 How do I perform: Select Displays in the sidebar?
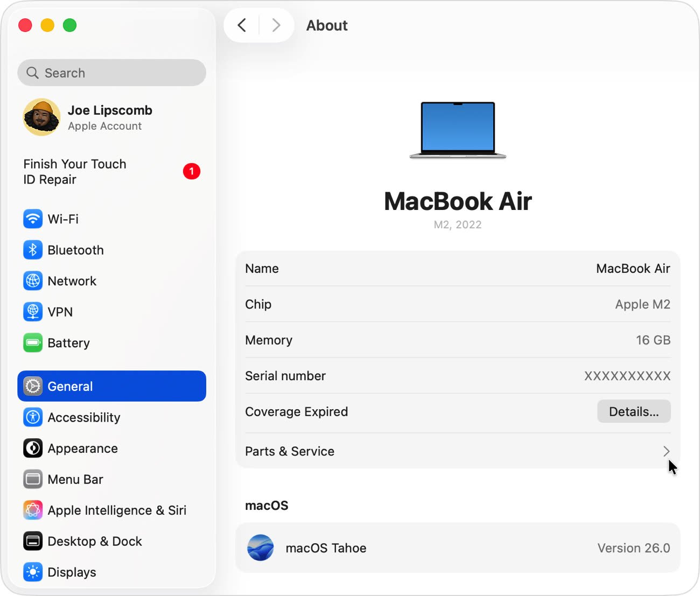[111, 572]
